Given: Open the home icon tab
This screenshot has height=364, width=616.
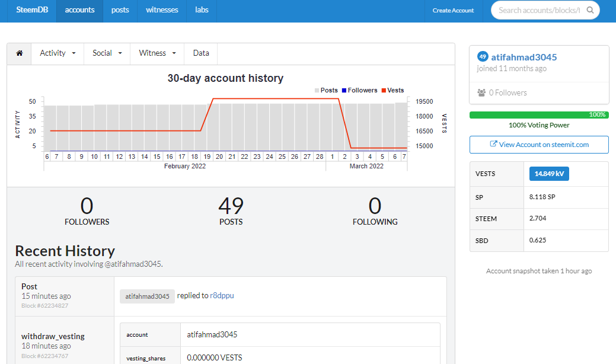Looking at the screenshot, I should pyautogui.click(x=19, y=53).
